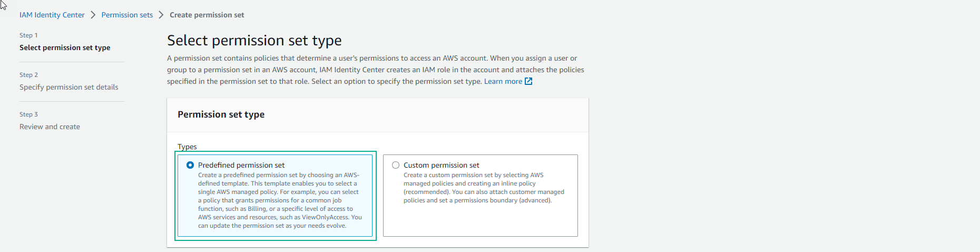Select Custom permission set radio button
The image size is (980, 252).
coord(396,165)
